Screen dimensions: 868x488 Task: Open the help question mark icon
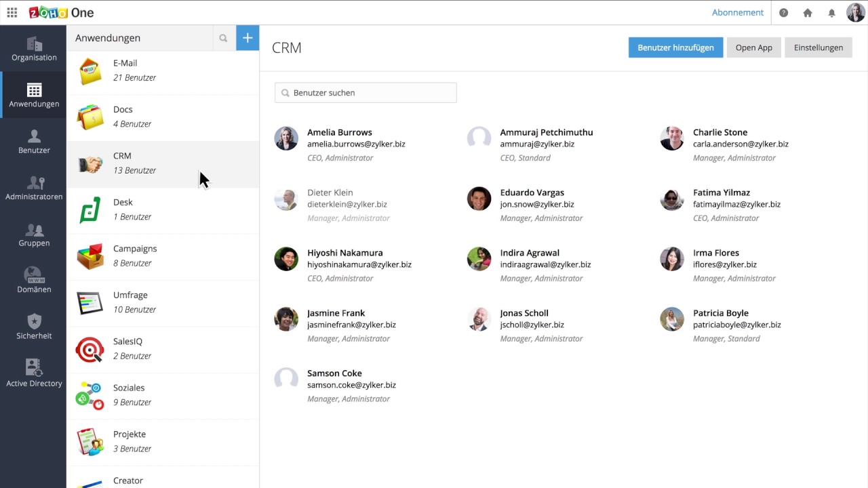click(x=784, y=12)
